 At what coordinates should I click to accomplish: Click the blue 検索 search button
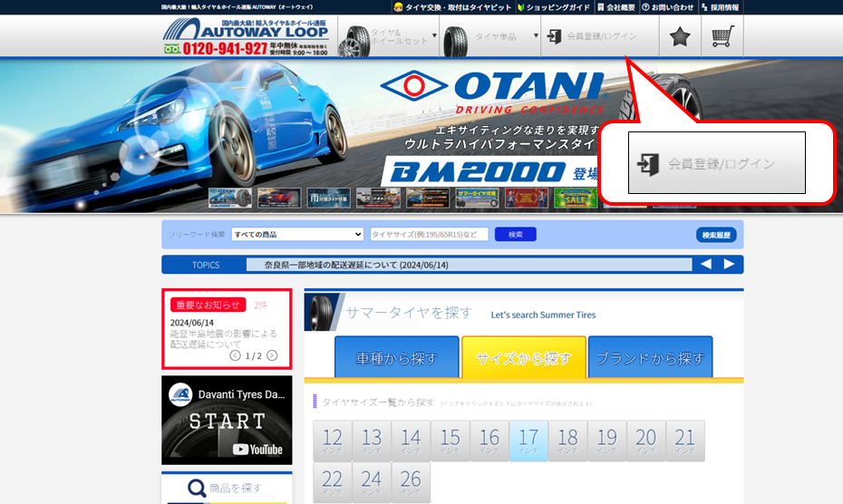point(515,235)
